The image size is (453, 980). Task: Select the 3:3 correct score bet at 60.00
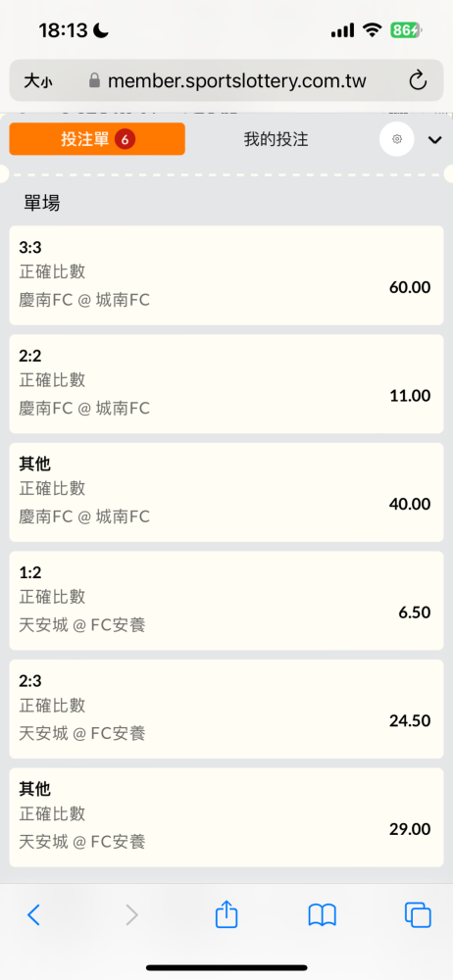tap(226, 275)
